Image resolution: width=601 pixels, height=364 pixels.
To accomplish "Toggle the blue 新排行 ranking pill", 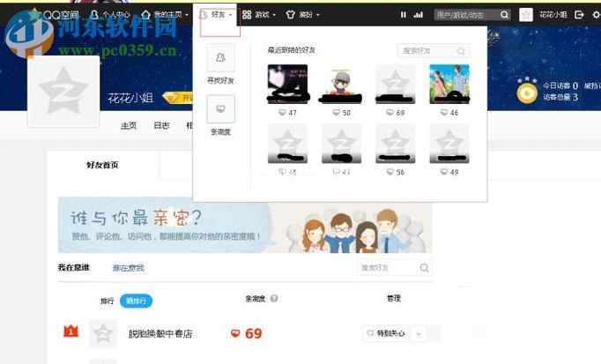I will point(136,301).
